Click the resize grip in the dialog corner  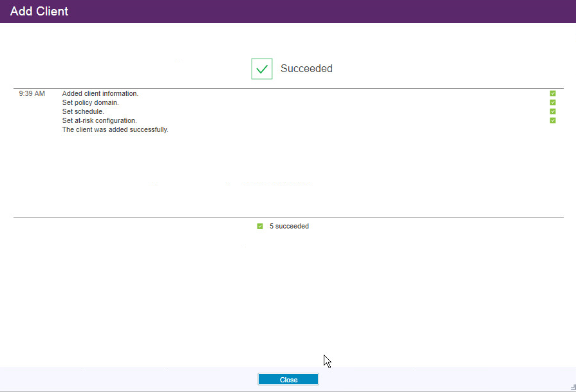pos(572,386)
